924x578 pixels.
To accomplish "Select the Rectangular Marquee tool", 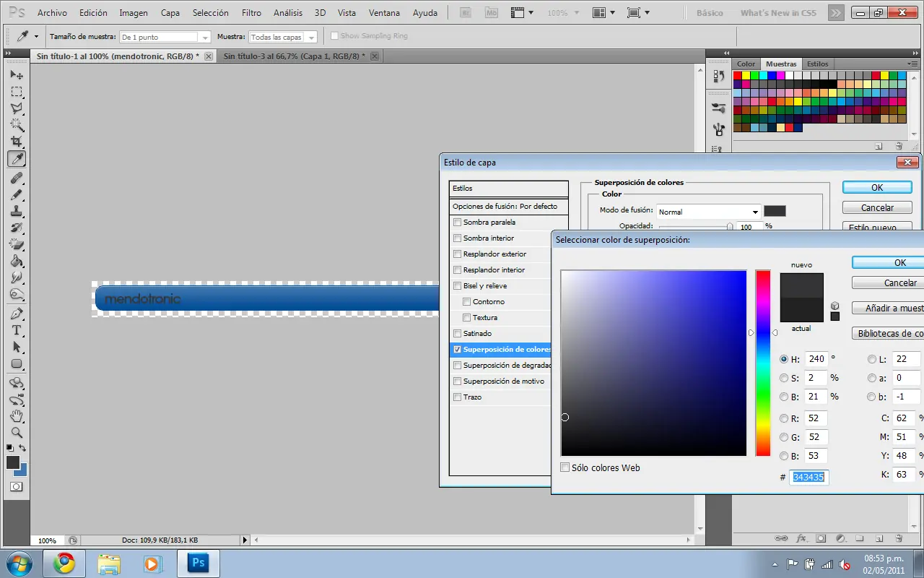I will (16, 92).
